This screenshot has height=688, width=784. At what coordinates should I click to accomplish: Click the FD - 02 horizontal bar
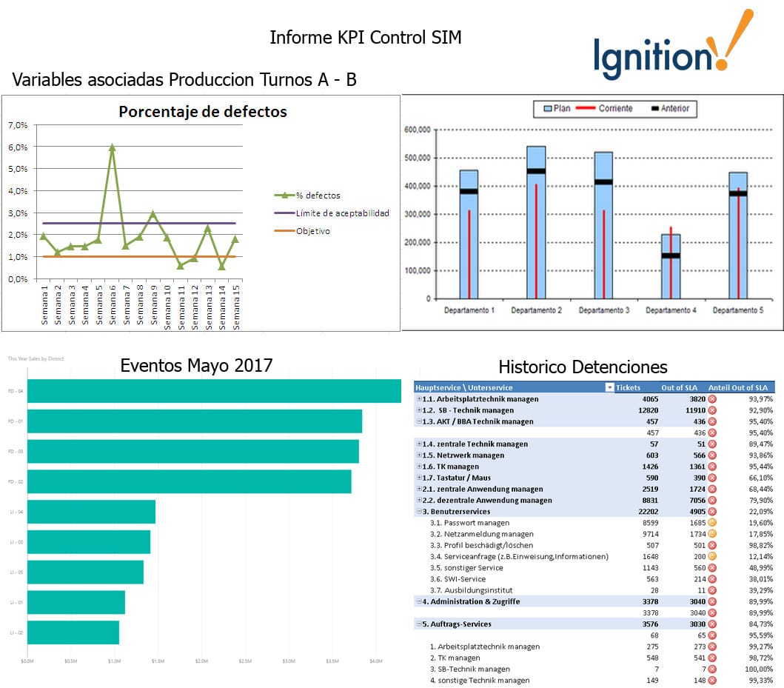189,481
